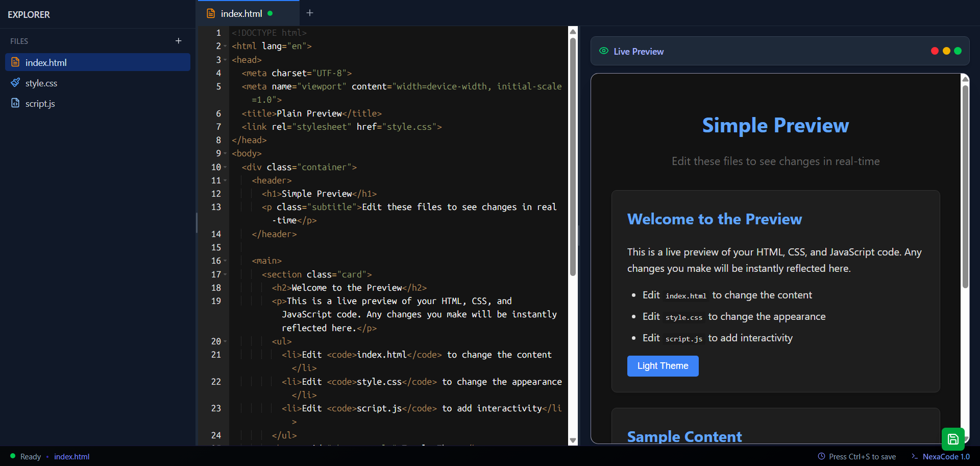980x466 pixels.
Task: Click the editor vertical scrollbar thumb
Action: click(573, 156)
